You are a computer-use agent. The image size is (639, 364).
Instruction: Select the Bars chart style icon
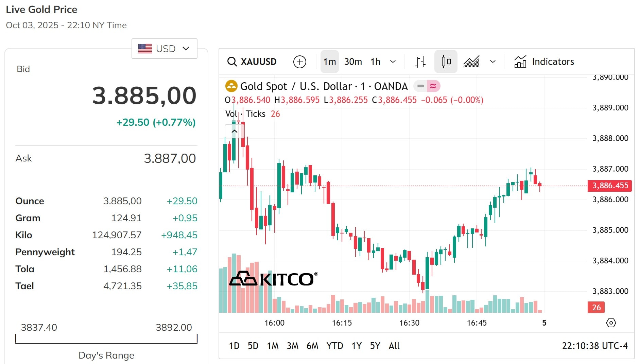tap(420, 62)
